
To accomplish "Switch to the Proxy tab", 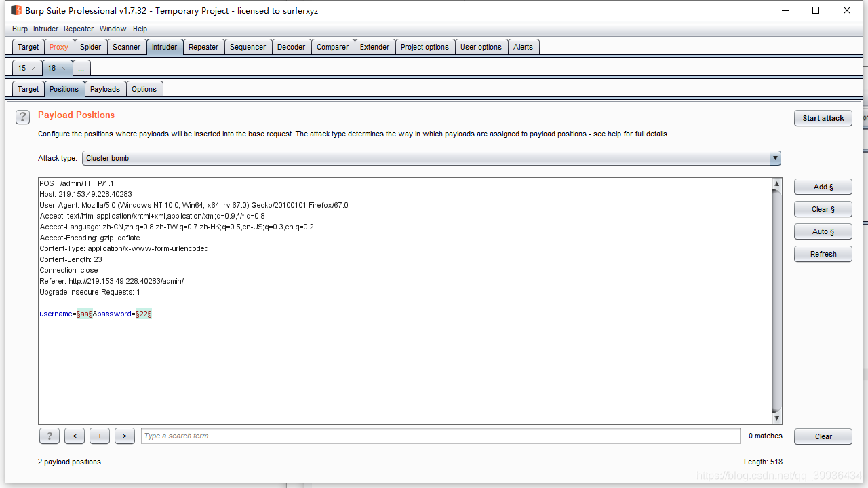I will pos(59,47).
